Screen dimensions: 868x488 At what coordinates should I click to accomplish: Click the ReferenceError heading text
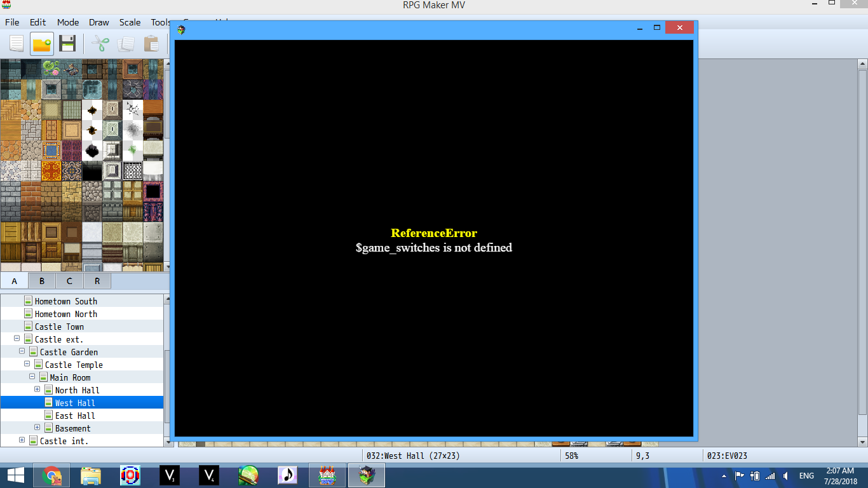[x=434, y=233]
